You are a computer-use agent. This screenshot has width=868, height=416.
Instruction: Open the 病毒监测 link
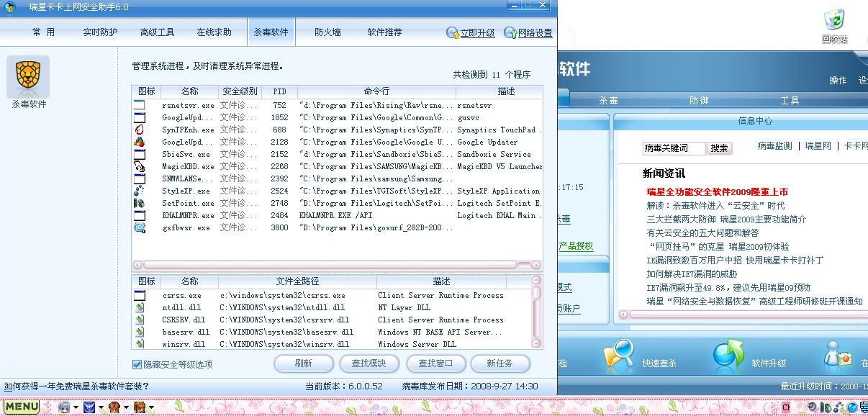[x=774, y=146]
